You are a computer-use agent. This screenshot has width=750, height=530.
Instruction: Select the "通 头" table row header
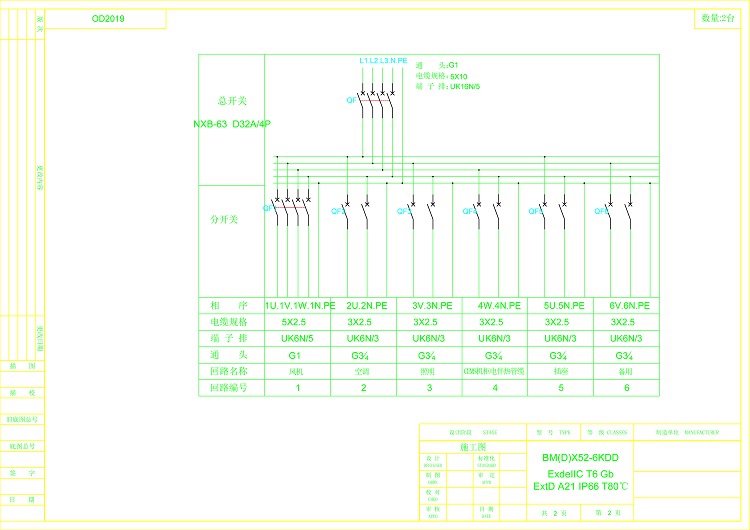(x=229, y=355)
